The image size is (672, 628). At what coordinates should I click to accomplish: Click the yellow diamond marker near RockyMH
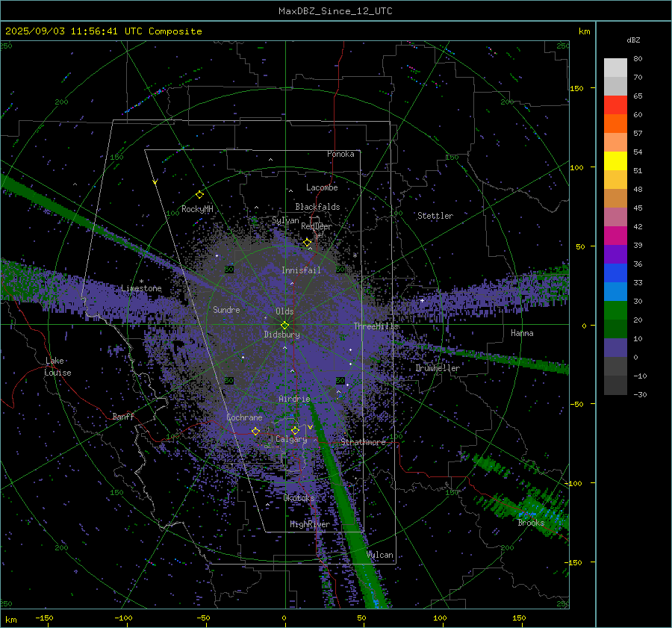199,194
